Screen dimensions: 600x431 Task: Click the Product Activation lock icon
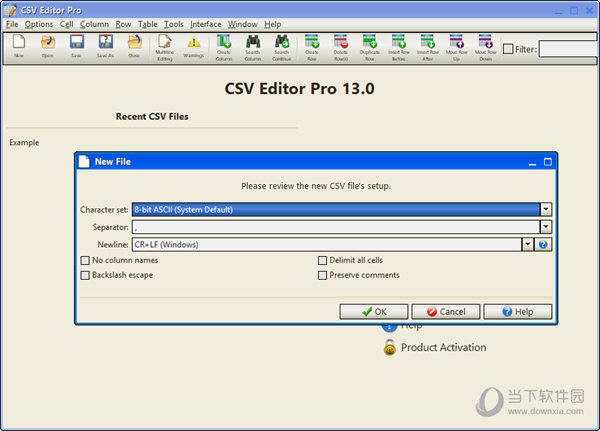pyautogui.click(x=390, y=347)
